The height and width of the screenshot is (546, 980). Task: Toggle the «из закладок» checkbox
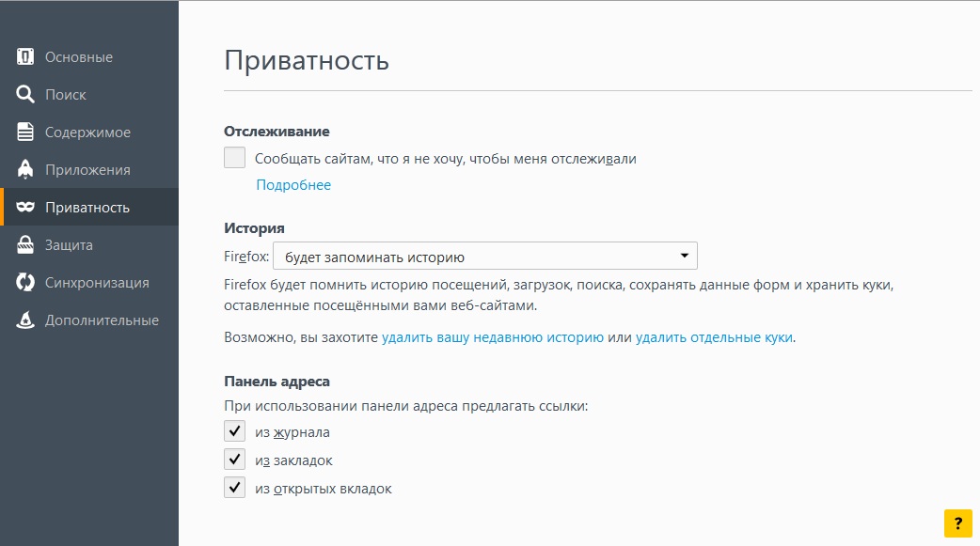(234, 460)
